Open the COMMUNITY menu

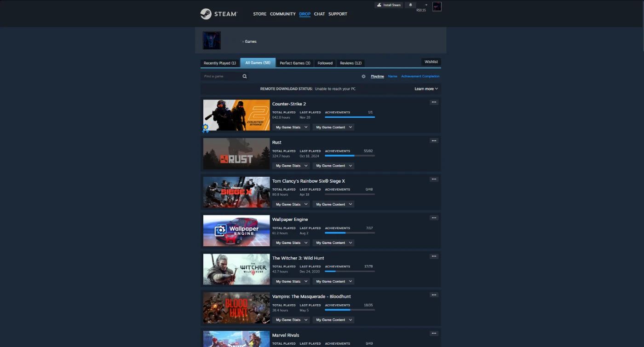[x=282, y=14]
